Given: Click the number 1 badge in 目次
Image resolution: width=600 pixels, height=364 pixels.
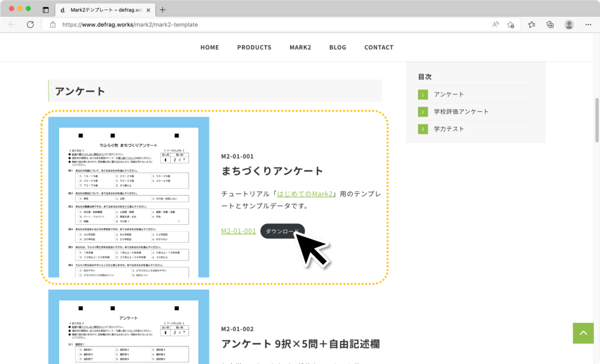Looking at the screenshot, I should tap(423, 94).
